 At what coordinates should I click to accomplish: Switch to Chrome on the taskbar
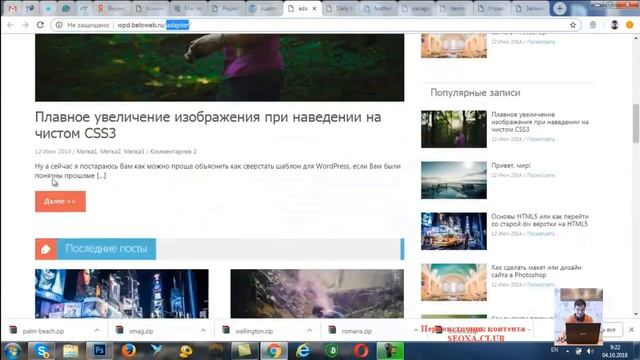click(x=274, y=351)
